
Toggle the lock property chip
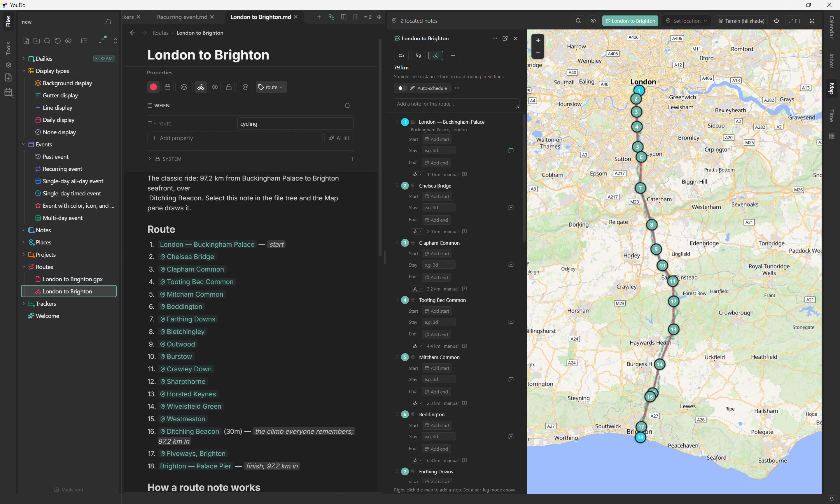(229, 87)
